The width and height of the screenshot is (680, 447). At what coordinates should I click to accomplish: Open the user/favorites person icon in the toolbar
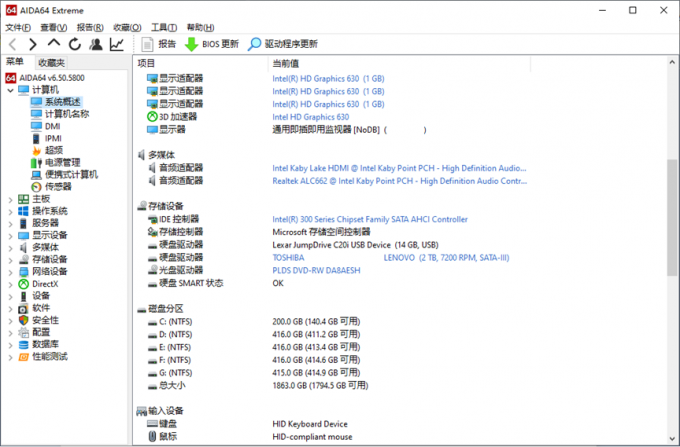96,44
